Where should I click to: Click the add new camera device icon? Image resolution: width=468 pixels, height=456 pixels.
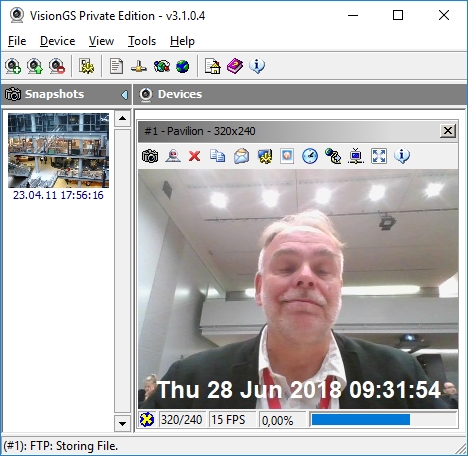pos(13,66)
